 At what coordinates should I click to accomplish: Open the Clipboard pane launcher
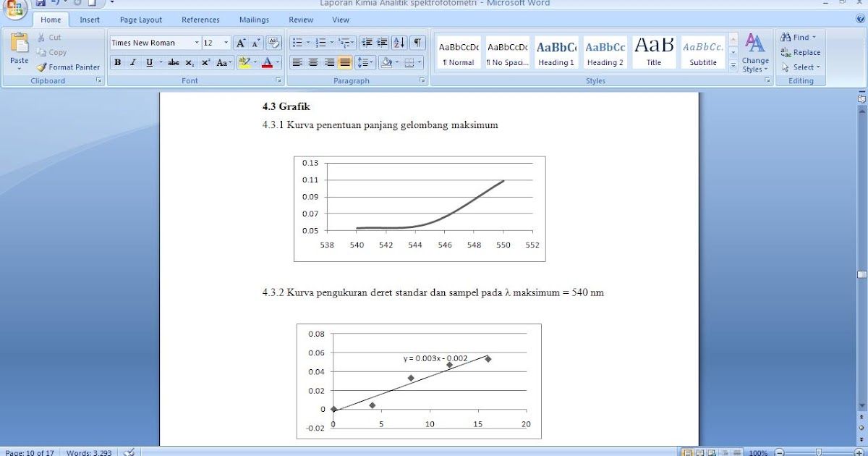(99, 81)
